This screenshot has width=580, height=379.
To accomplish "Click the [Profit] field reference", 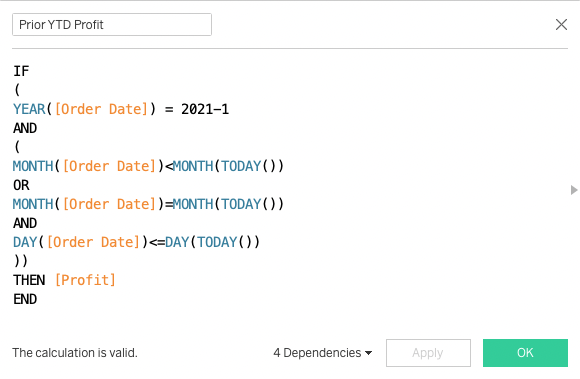I will [85, 280].
